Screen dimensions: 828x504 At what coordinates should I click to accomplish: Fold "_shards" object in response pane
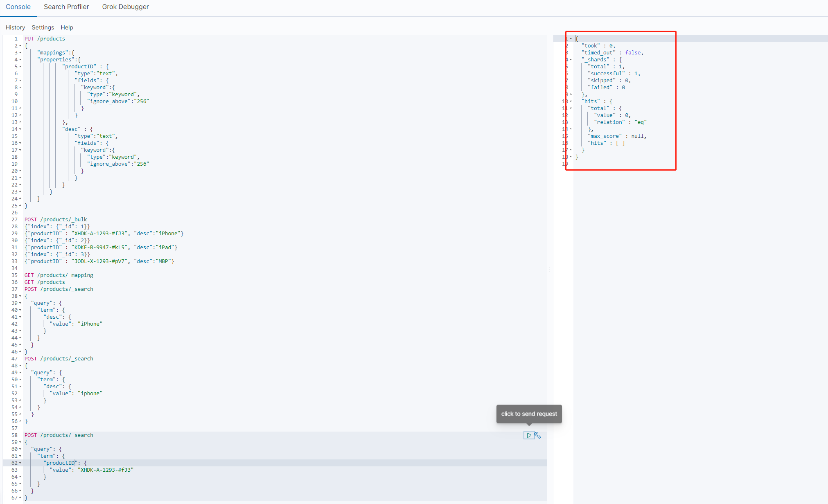(x=571, y=60)
